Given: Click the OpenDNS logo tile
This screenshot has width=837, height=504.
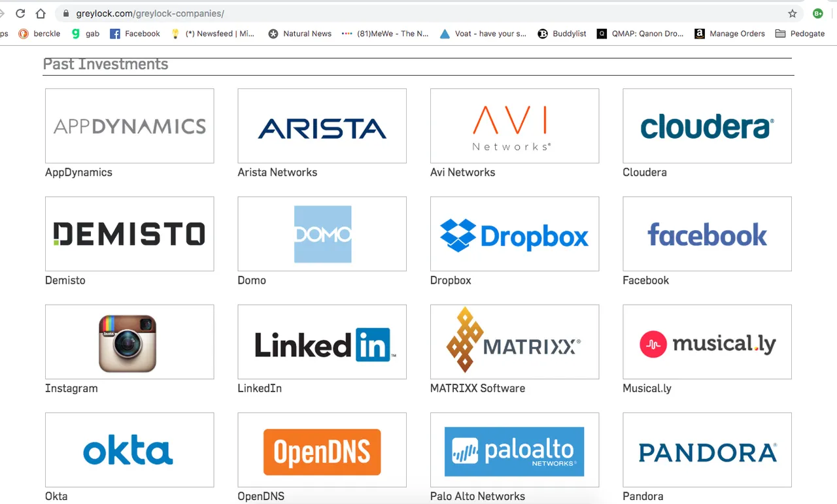Looking at the screenshot, I should (322, 450).
